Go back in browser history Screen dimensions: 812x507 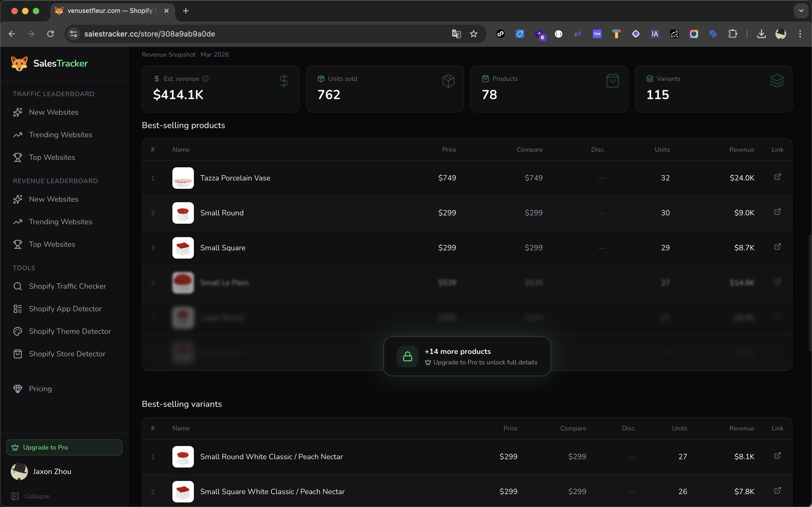click(12, 34)
